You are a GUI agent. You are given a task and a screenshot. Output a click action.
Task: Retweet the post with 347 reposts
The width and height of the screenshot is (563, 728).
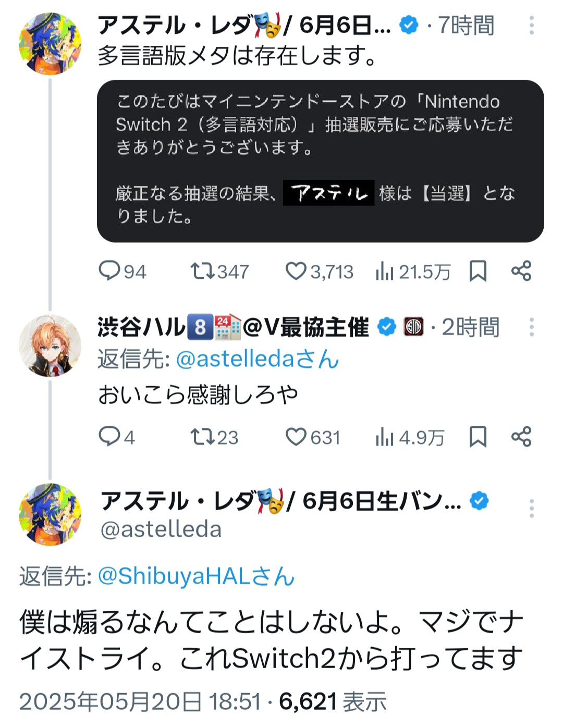pos(219,272)
